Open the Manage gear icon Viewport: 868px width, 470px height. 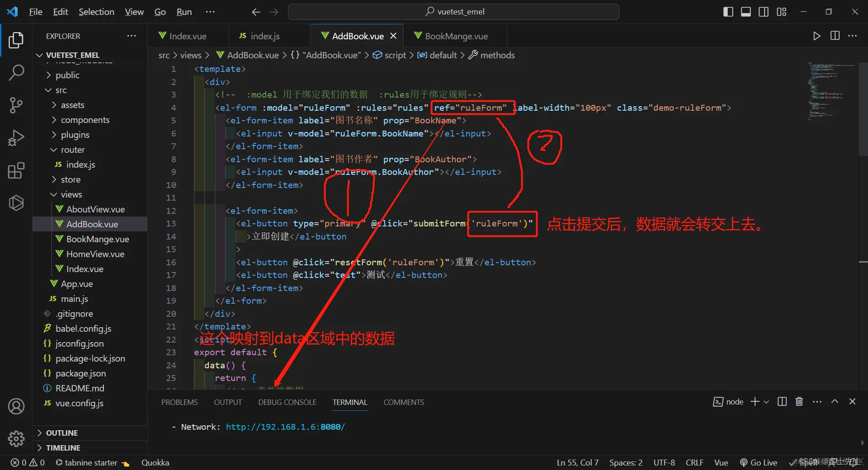click(x=16, y=438)
